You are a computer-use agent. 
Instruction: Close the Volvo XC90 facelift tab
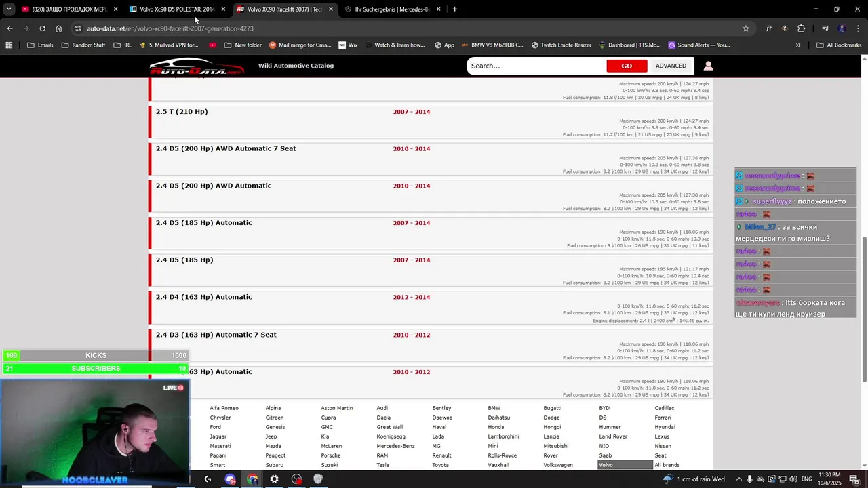point(331,9)
